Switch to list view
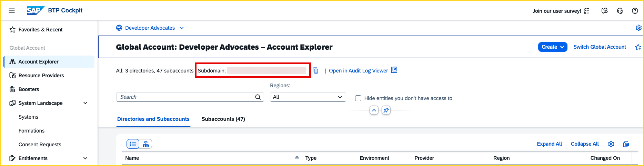This screenshot has width=644, height=166. [133, 144]
